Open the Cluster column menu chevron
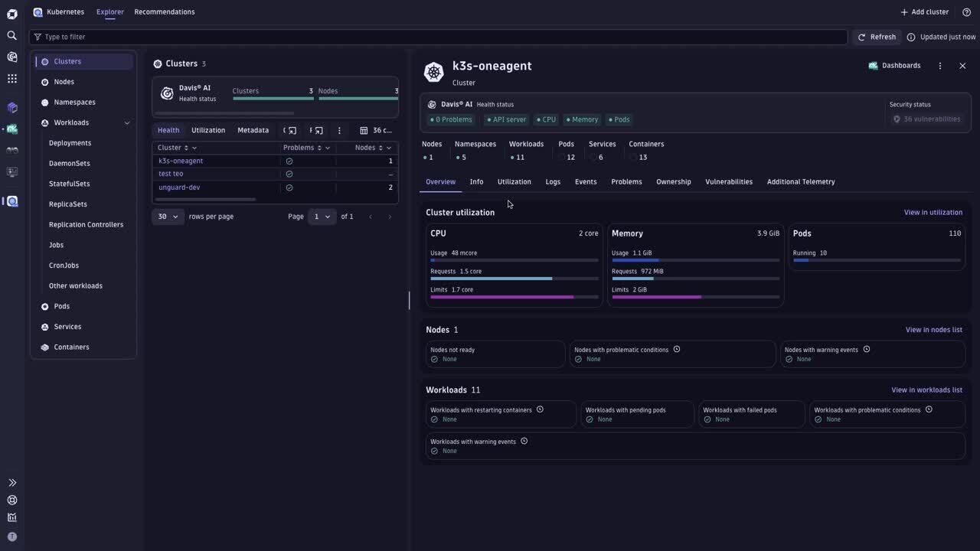This screenshot has height=551, width=980. pyautogui.click(x=194, y=148)
